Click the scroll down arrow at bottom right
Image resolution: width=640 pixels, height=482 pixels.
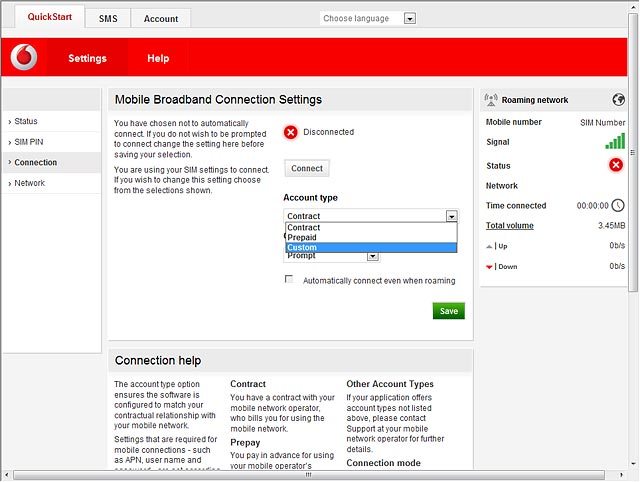coord(633,464)
